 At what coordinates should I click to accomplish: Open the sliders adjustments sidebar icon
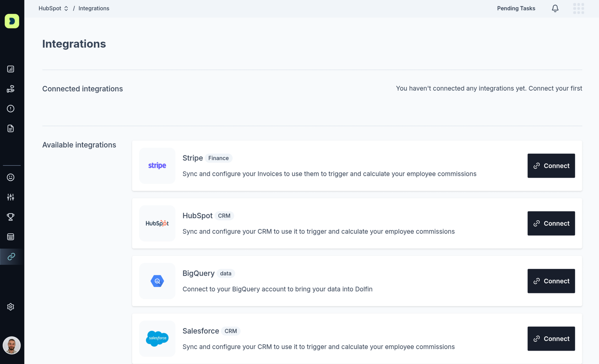click(11, 197)
